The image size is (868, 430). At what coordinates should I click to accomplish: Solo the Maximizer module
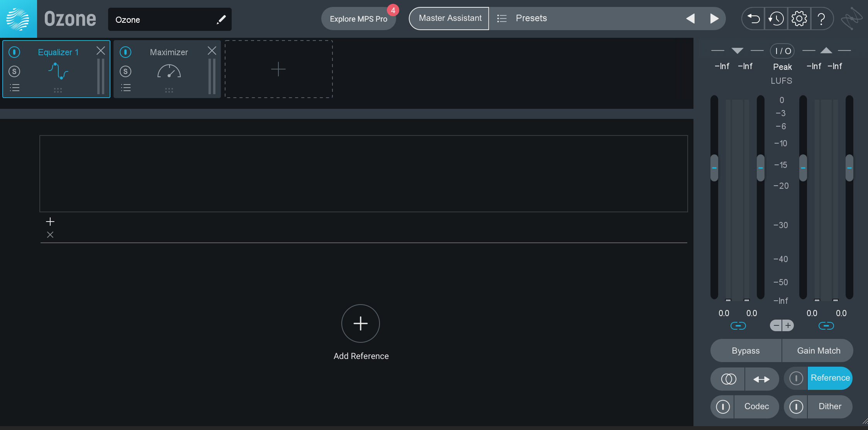coord(125,71)
